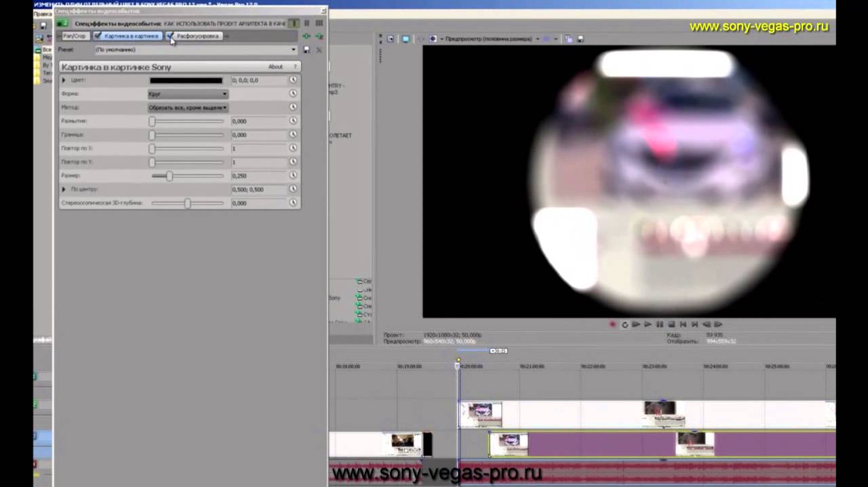Click the Размытие slider handle
Viewport: 868px width, 487px height.
coord(152,121)
